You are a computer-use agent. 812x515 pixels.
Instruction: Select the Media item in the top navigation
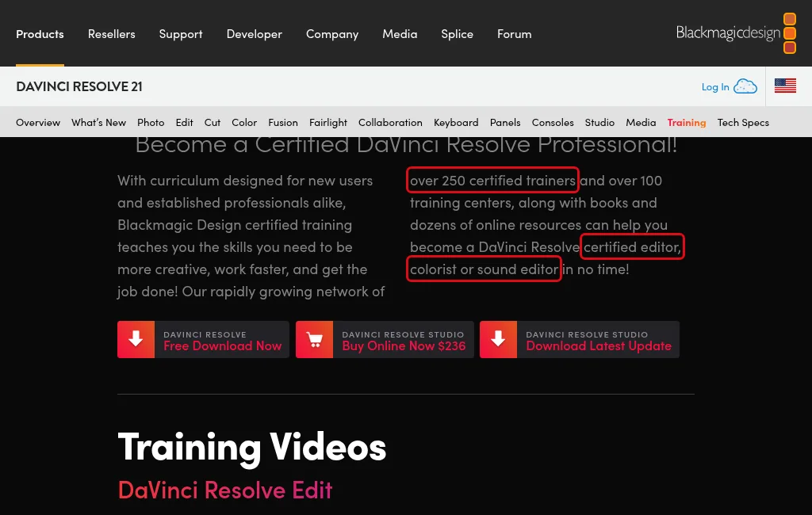[x=400, y=34]
